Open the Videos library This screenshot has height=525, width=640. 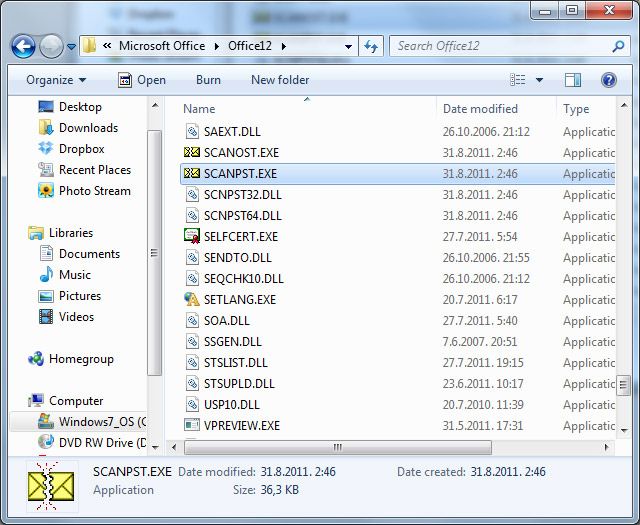(x=66, y=317)
